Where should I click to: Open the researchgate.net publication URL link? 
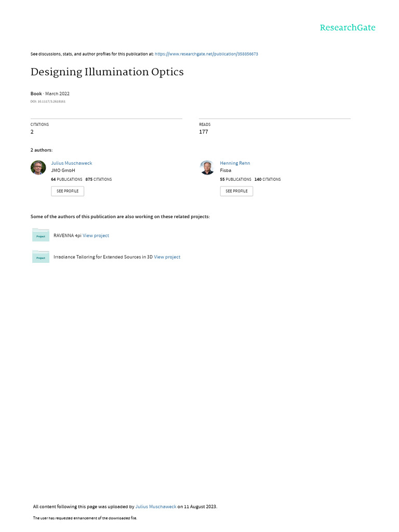click(206, 54)
